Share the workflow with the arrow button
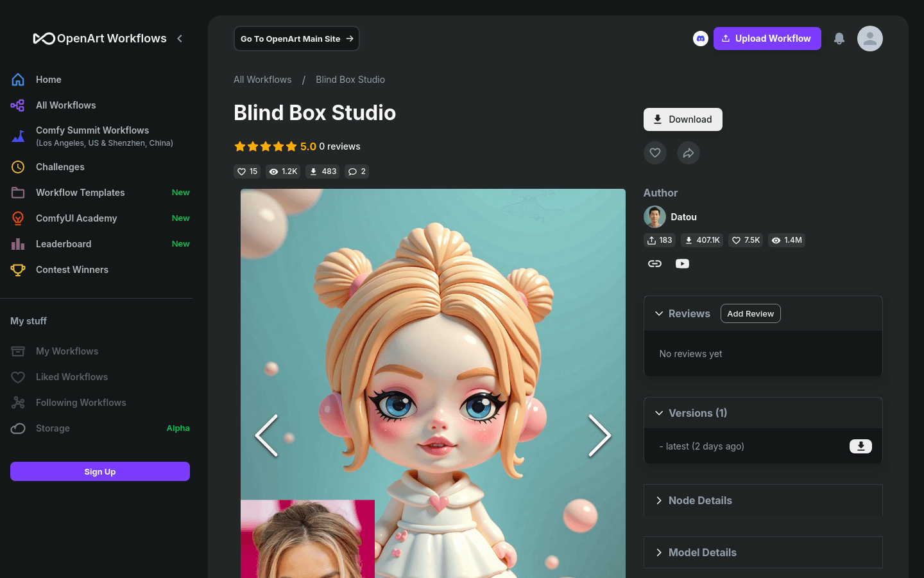Screen dimensions: 924x578 coord(689,153)
